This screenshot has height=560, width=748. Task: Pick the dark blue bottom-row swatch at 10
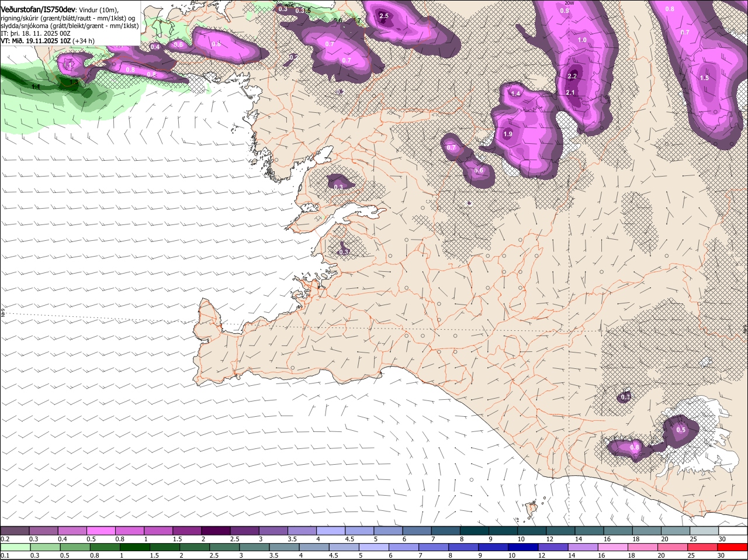tap(523, 547)
